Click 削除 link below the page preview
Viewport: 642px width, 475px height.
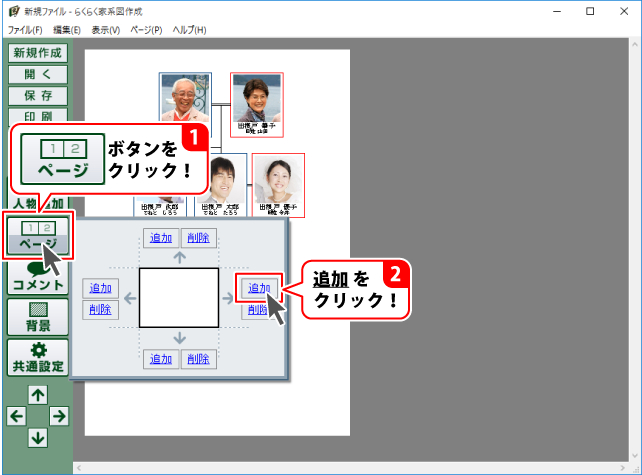click(199, 359)
